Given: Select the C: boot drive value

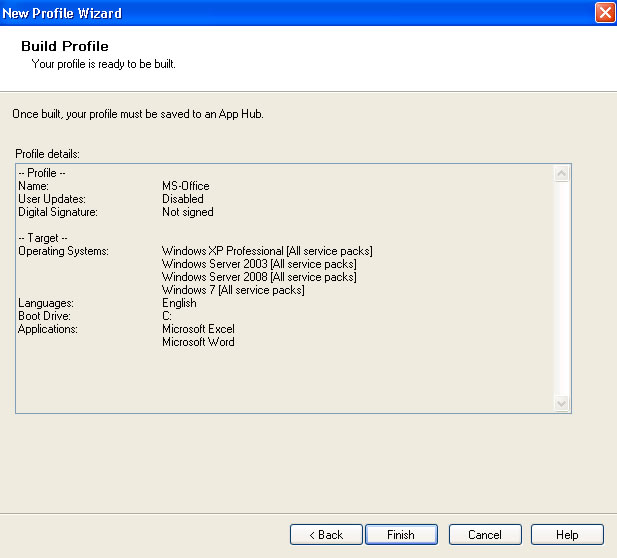Looking at the screenshot, I should [x=167, y=316].
